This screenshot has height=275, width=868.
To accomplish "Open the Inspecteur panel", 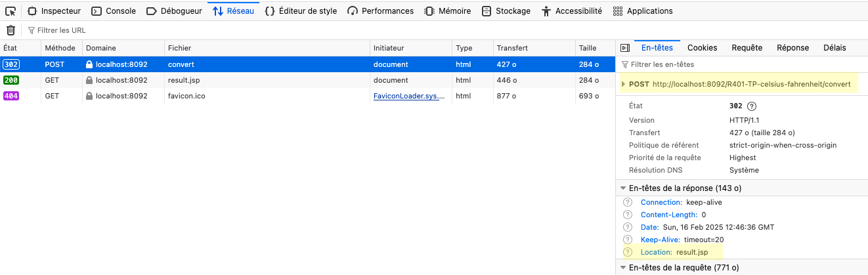I will coord(54,11).
